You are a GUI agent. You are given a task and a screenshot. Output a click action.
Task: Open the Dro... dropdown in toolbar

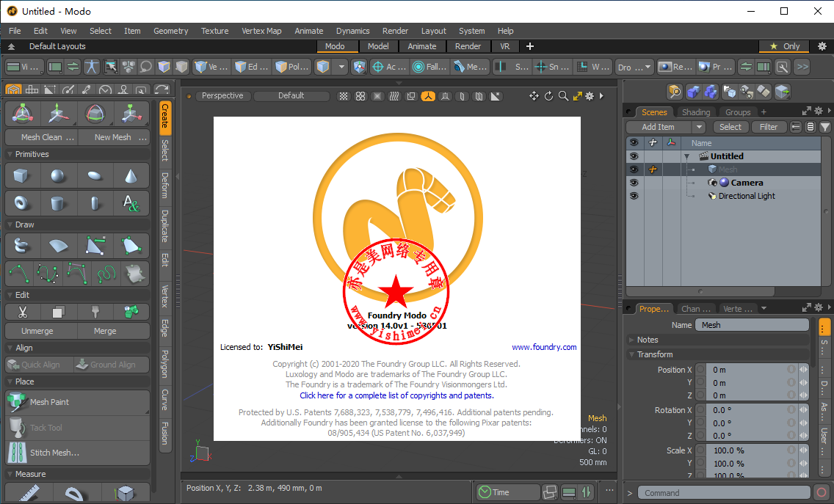(634, 67)
